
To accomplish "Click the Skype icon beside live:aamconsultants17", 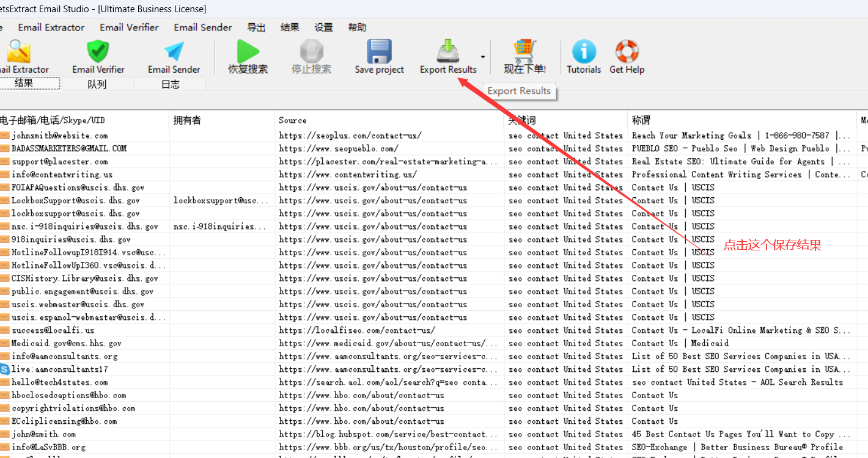I will [x=6, y=369].
